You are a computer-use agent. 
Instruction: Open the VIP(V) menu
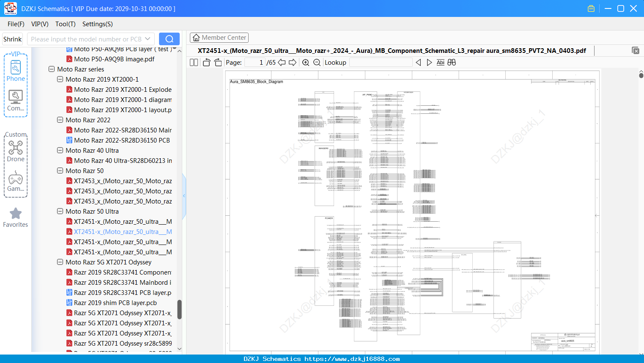[40, 24]
